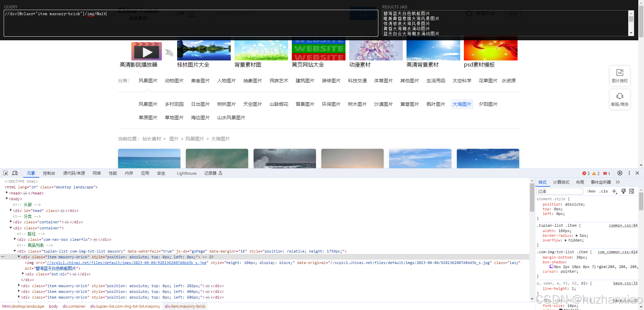Close the DevTools panel
This screenshot has height=310, width=644.
pos(637,173)
